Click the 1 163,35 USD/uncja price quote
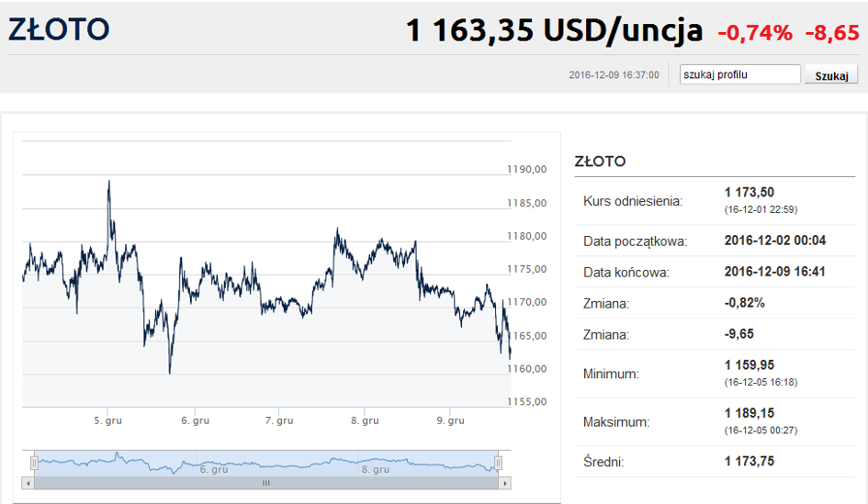 (554, 30)
